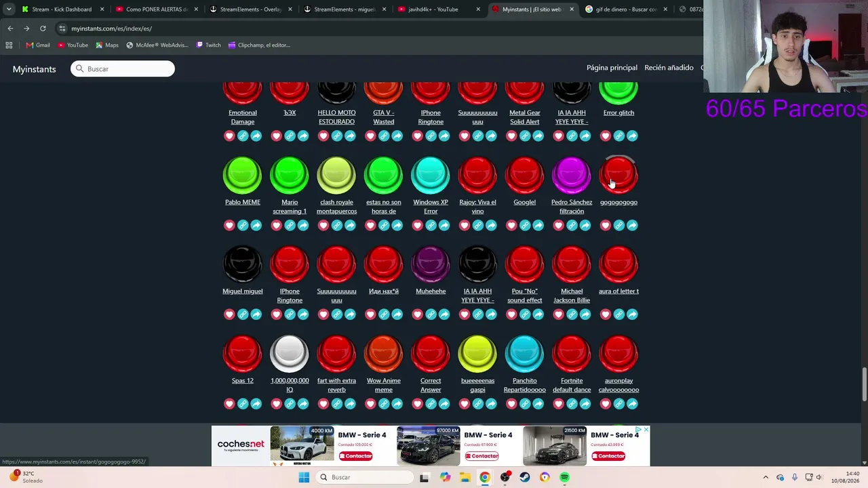The image size is (868, 488).
Task: Open the Maps bookmark
Action: 107,45
